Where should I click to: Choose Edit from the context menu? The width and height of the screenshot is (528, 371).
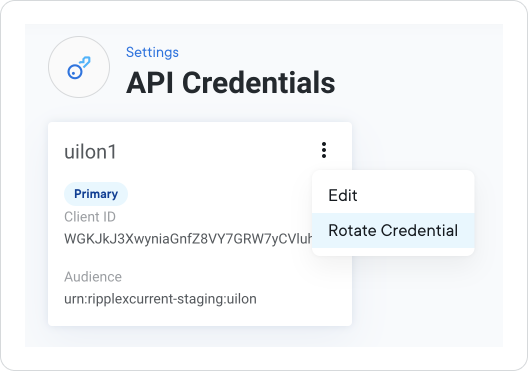tap(393, 195)
